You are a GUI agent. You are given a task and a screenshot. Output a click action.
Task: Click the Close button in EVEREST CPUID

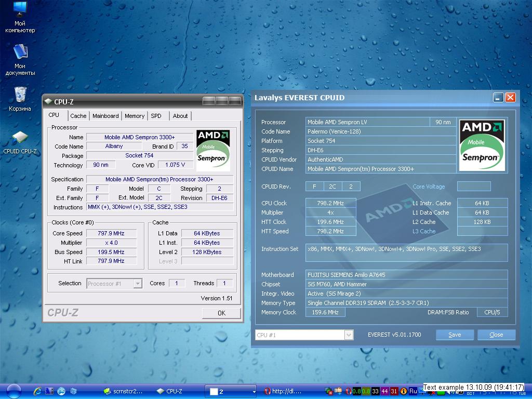click(496, 335)
